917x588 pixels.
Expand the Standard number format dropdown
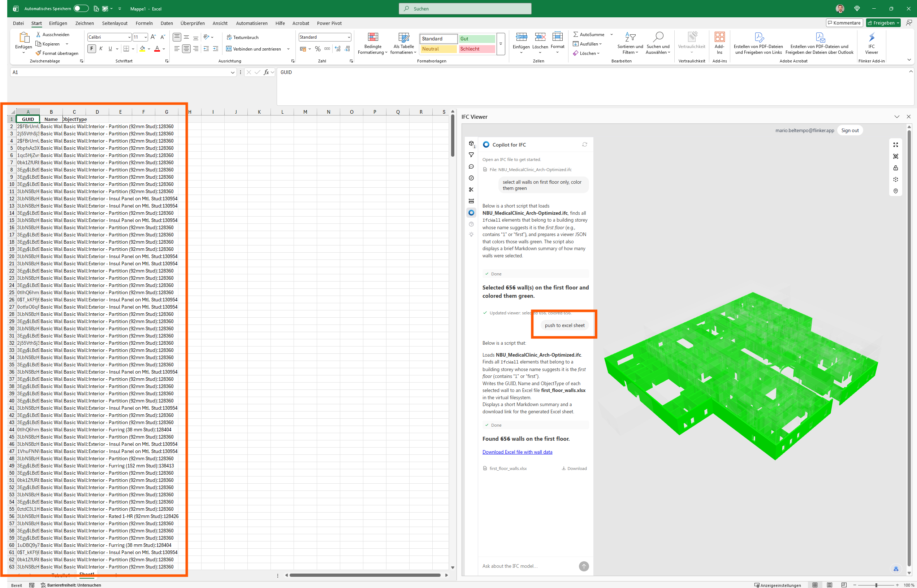click(349, 38)
